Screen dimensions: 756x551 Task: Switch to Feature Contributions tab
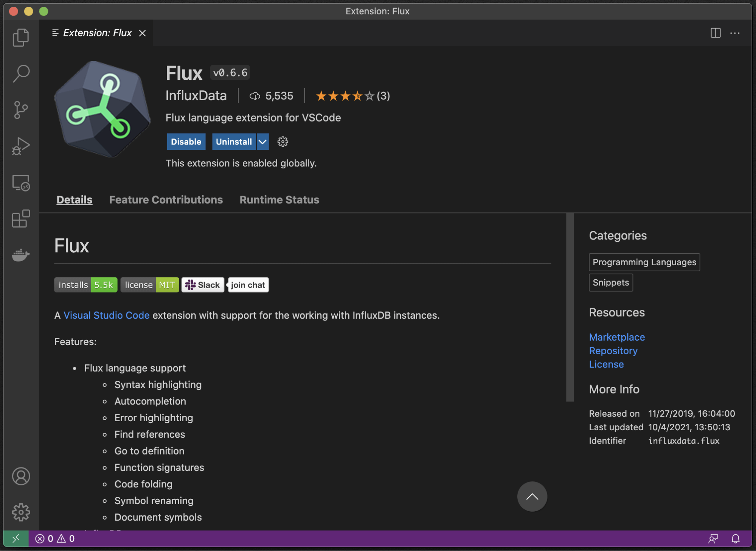[166, 200]
